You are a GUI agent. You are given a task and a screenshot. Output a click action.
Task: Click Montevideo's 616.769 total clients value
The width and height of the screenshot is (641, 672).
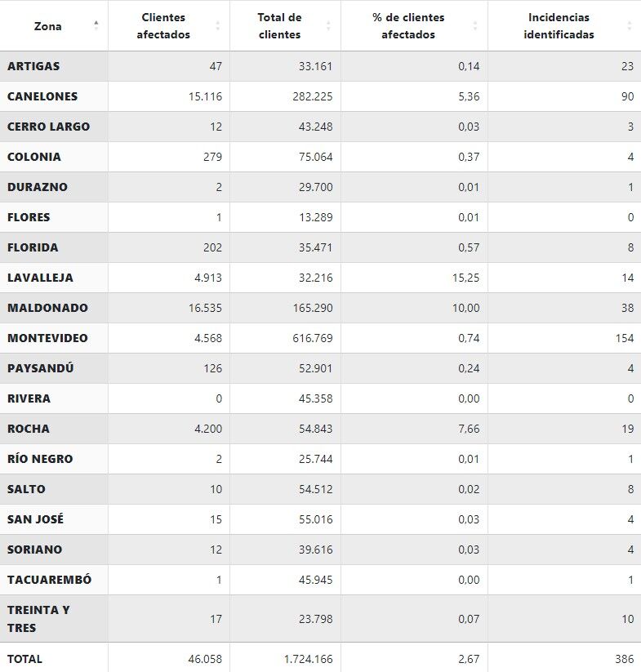pos(314,338)
